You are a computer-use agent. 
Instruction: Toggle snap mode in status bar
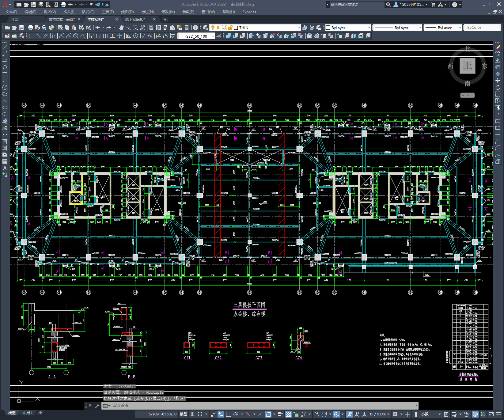point(200,414)
